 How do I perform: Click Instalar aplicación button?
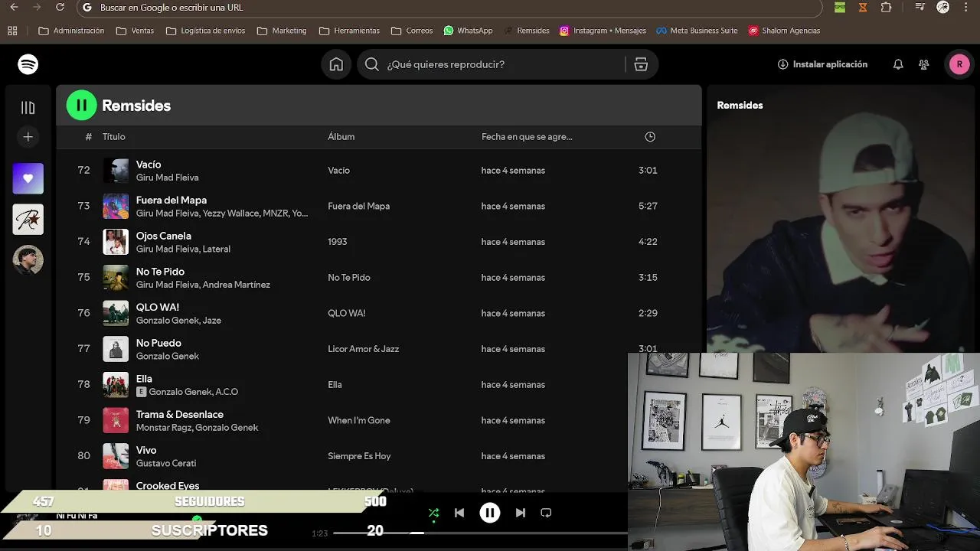click(822, 64)
